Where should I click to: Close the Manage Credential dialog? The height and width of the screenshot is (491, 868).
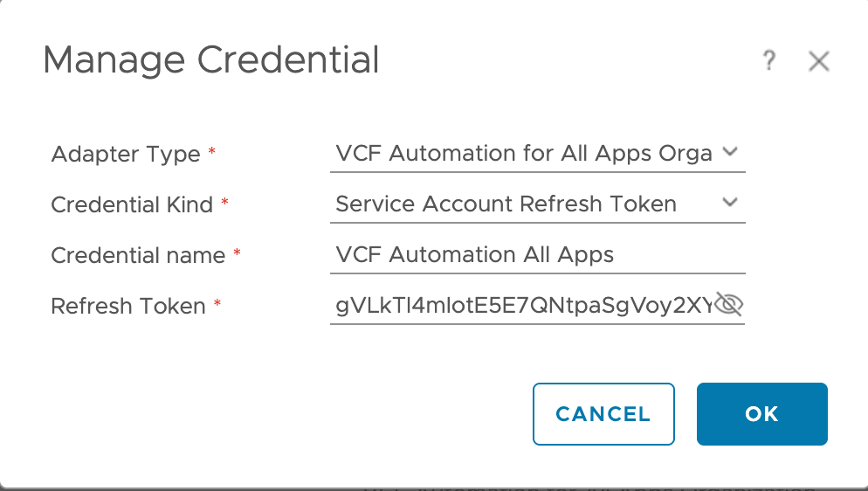coord(818,61)
